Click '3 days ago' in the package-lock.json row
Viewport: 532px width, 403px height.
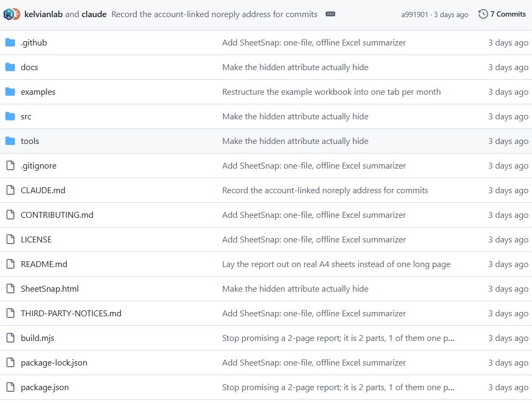coord(508,363)
